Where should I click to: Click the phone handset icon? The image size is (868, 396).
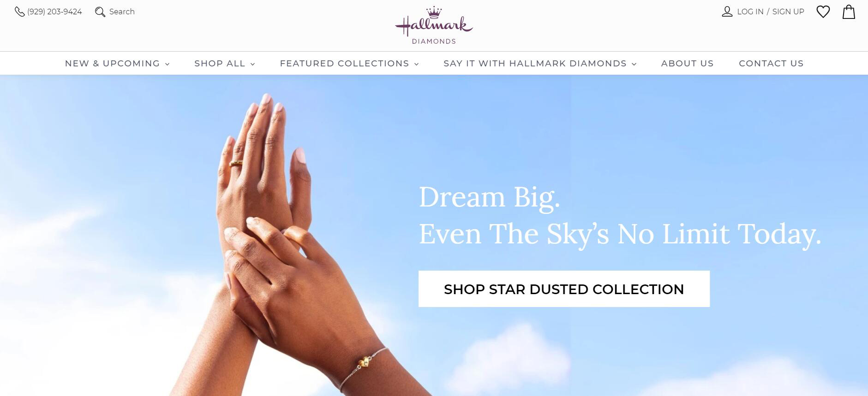coord(19,12)
